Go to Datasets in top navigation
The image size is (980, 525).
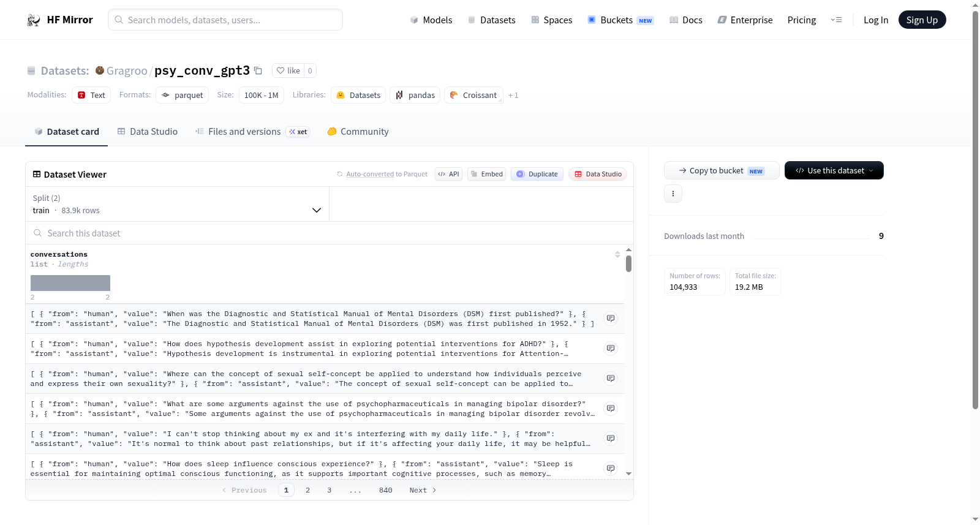click(491, 20)
